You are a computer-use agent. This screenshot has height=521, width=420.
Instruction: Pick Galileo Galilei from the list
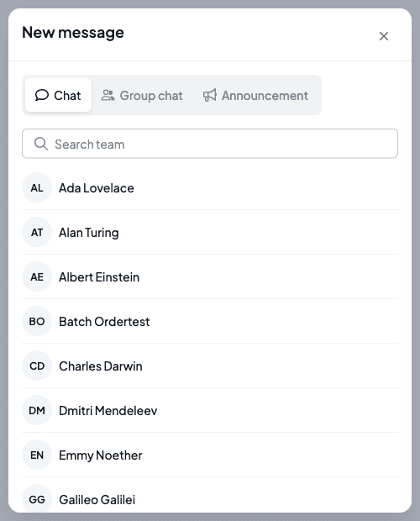tap(210, 496)
